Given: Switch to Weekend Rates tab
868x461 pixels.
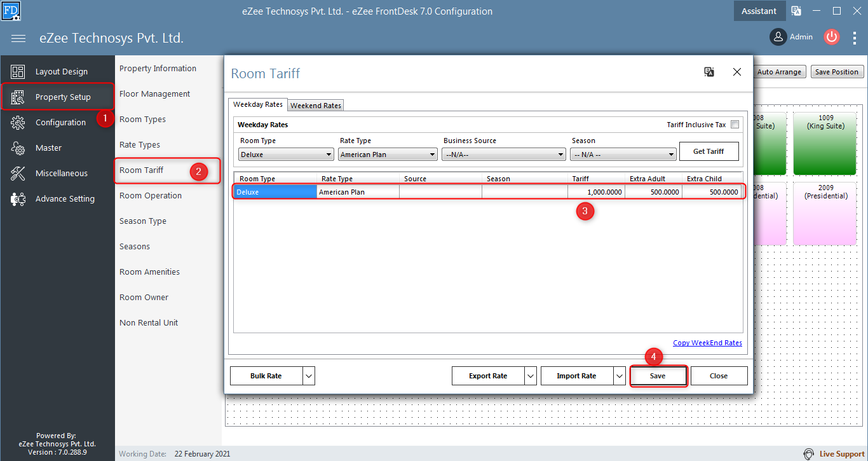Looking at the screenshot, I should (316, 106).
